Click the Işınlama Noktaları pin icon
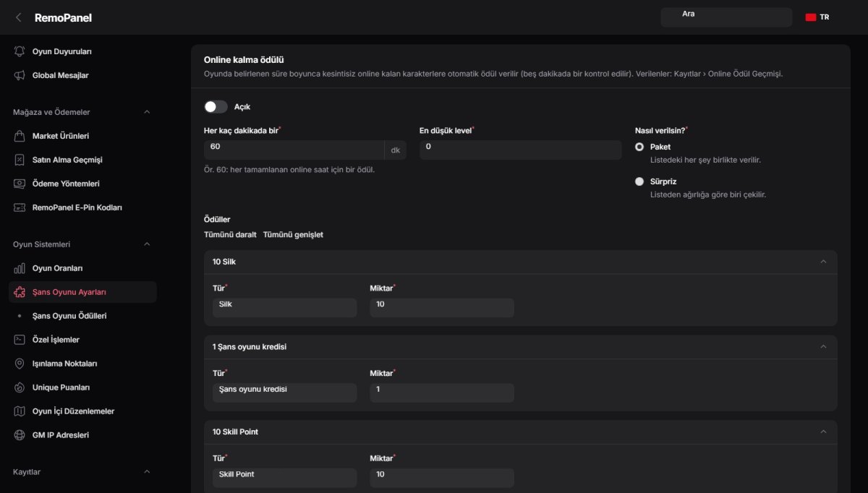Image resolution: width=868 pixels, height=493 pixels. coord(20,364)
